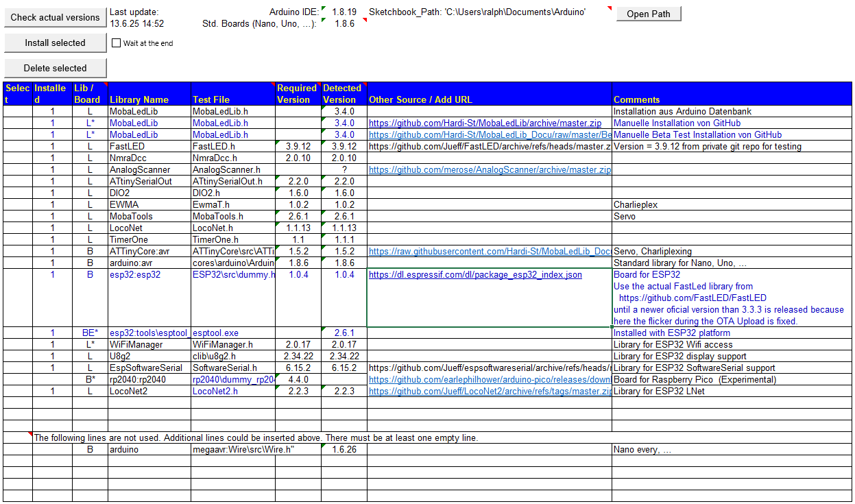This screenshot has width=855, height=504.
Task: Click the Delete selected button
Action: click(x=55, y=68)
